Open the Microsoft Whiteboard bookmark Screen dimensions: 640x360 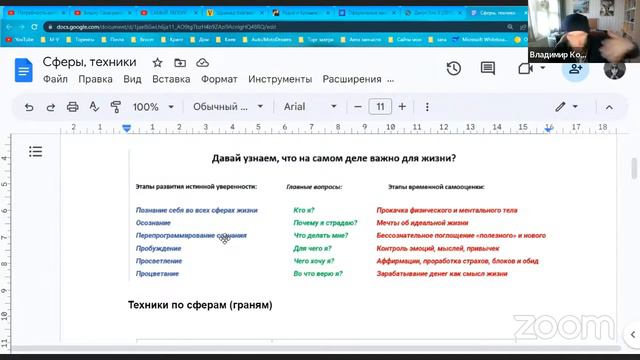[x=480, y=40]
